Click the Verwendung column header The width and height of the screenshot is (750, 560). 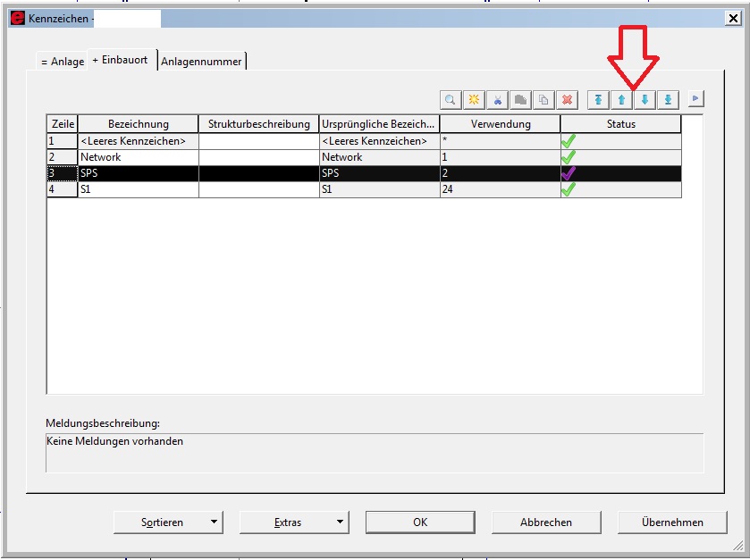(501, 124)
